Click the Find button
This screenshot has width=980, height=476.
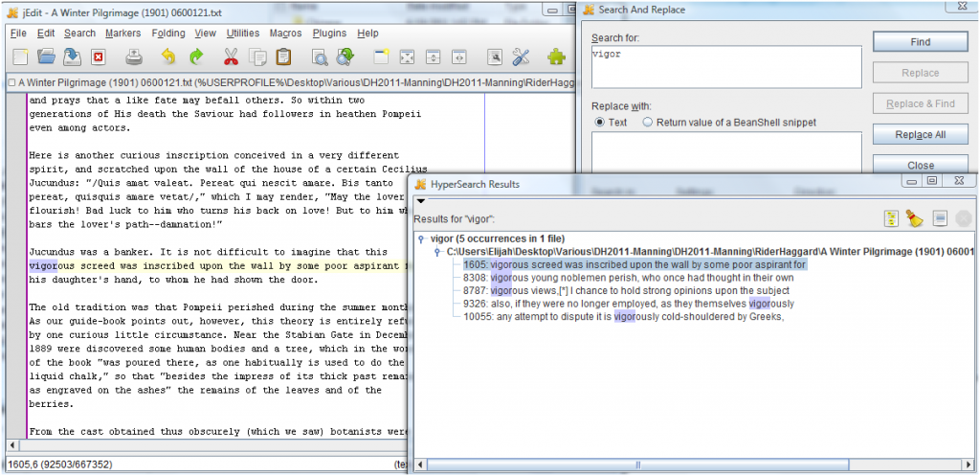[x=920, y=42]
